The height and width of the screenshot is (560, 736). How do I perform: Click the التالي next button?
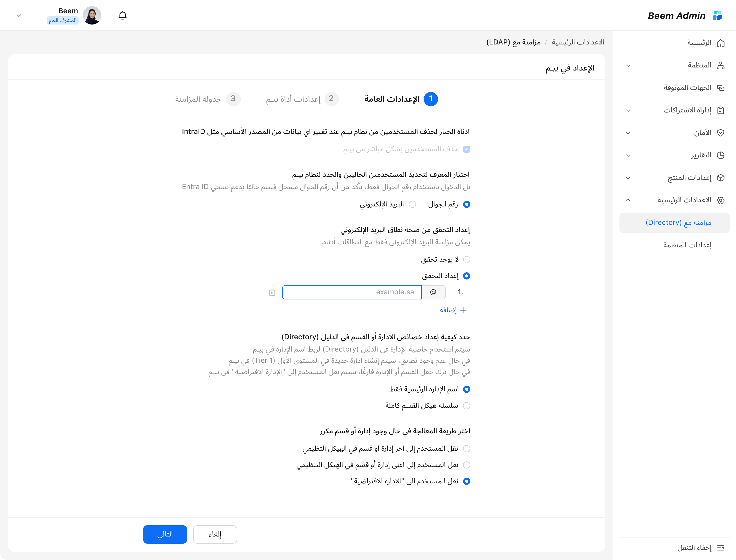tap(165, 534)
